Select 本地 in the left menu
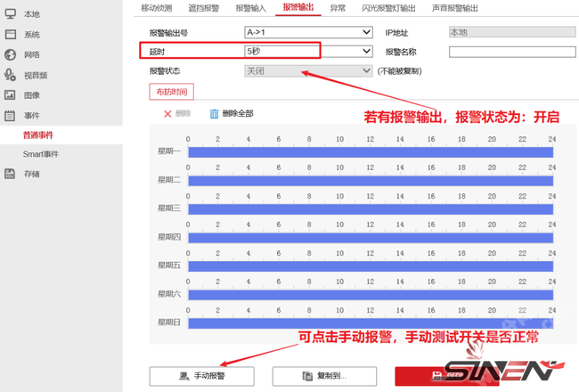579x392 pixels. click(x=32, y=14)
